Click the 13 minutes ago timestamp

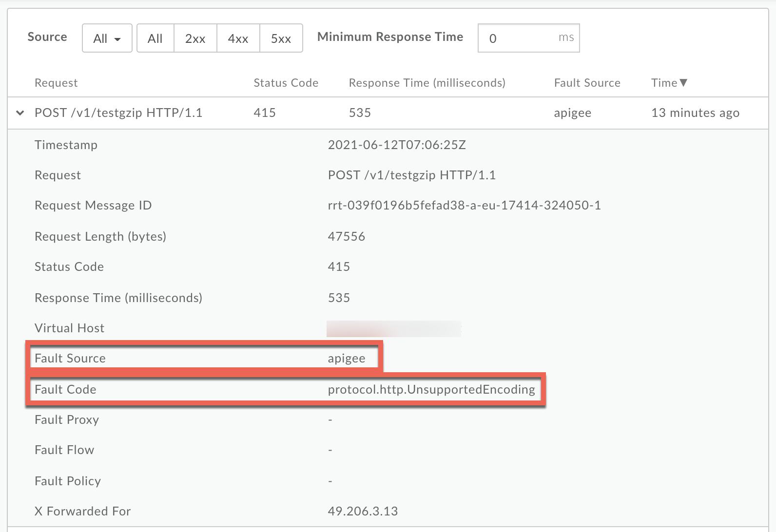(695, 113)
